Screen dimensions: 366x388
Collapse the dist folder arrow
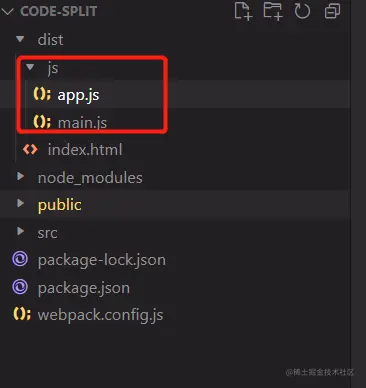click(20, 39)
